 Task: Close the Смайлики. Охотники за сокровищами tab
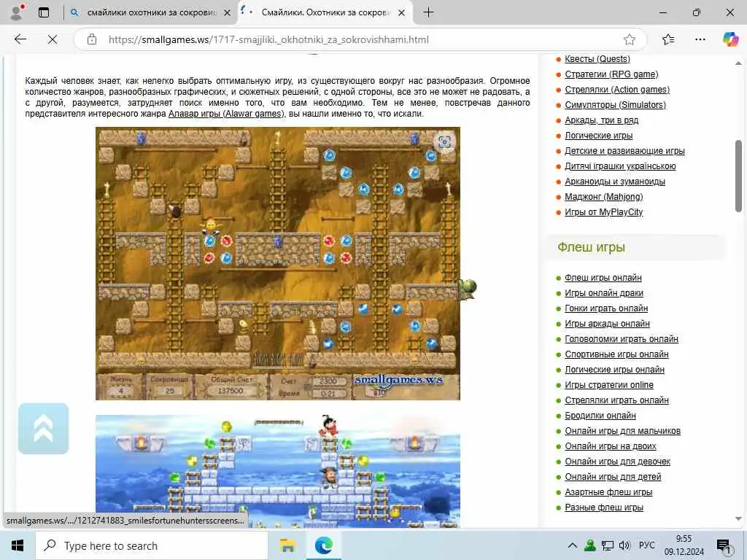click(402, 13)
